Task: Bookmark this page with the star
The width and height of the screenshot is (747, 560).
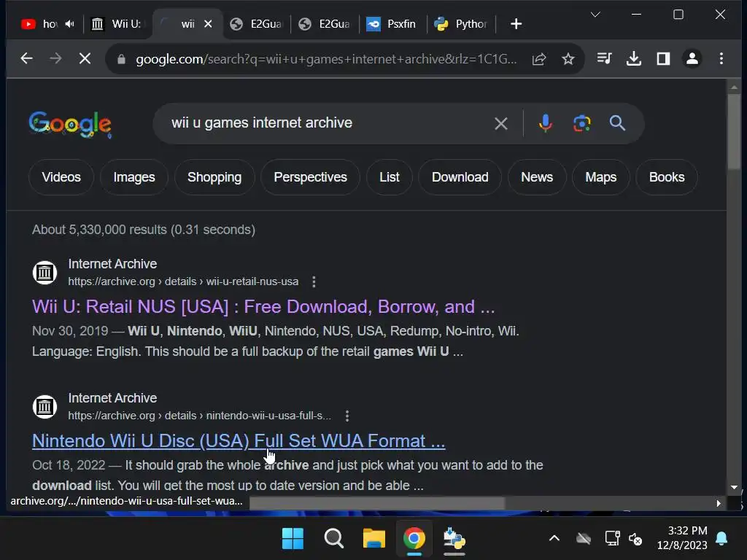Action: [568, 59]
